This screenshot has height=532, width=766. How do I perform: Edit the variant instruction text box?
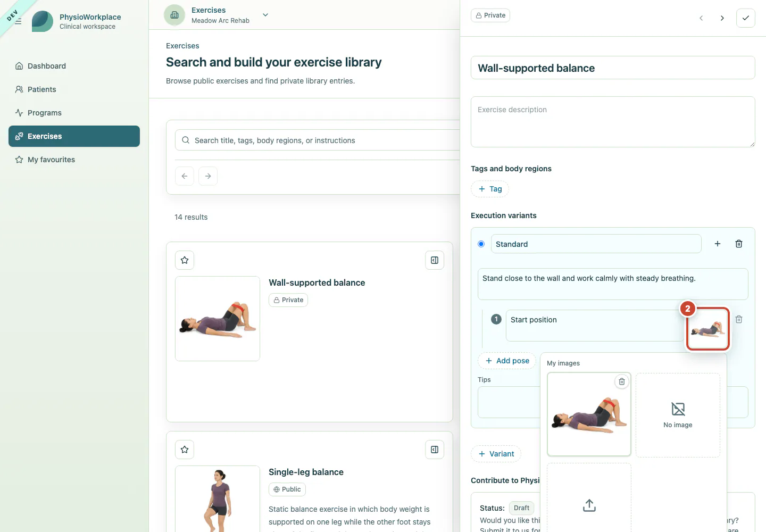point(613,284)
